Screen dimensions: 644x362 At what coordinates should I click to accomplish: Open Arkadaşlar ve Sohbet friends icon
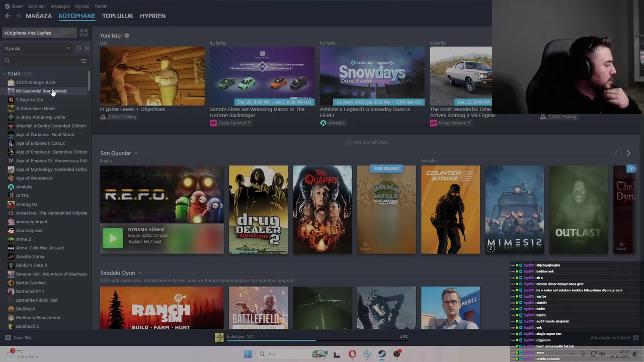click(x=635, y=338)
